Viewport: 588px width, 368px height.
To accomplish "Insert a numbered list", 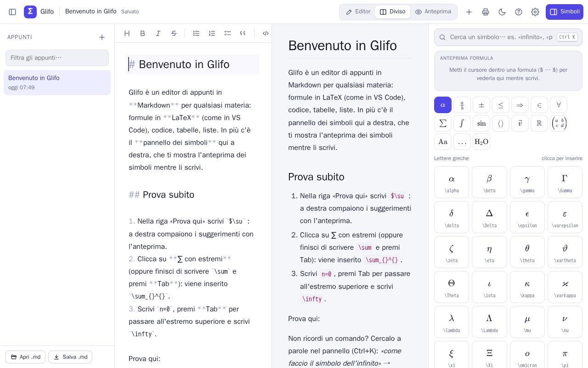I will pos(212,33).
